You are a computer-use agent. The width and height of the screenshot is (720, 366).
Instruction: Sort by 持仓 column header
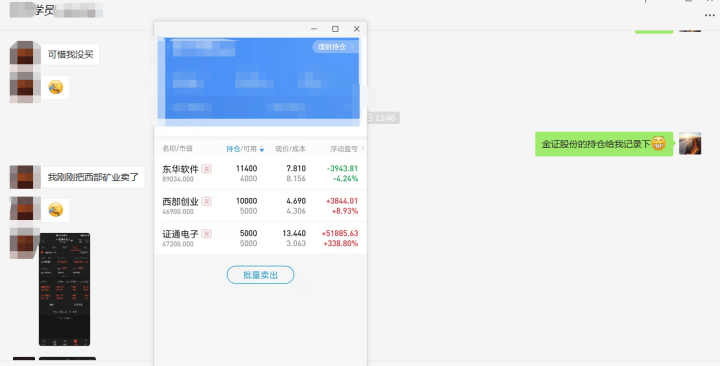point(233,149)
